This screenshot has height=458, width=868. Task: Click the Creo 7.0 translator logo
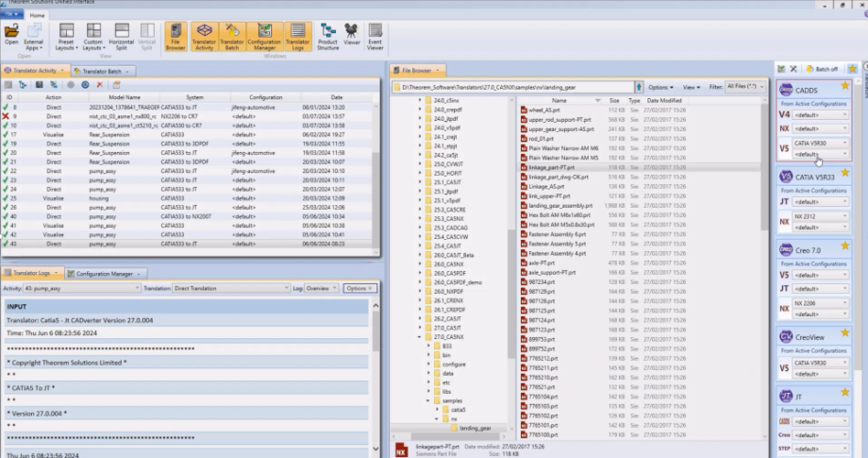point(786,249)
